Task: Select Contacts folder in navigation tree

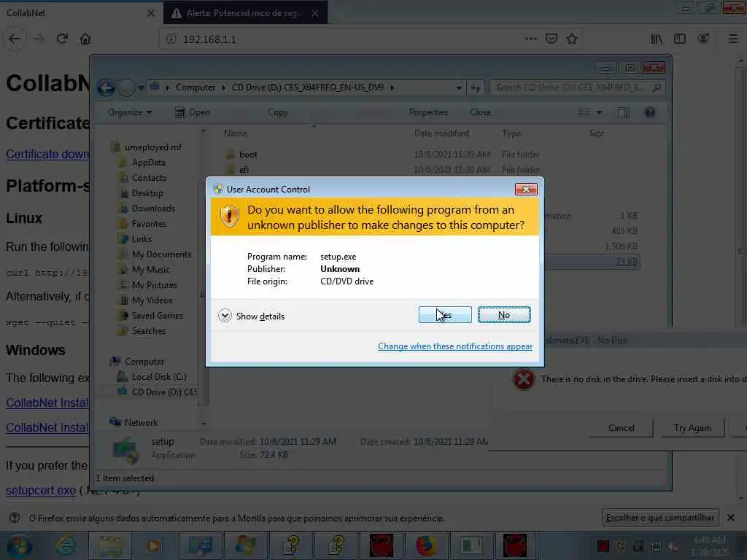Action: point(149,178)
